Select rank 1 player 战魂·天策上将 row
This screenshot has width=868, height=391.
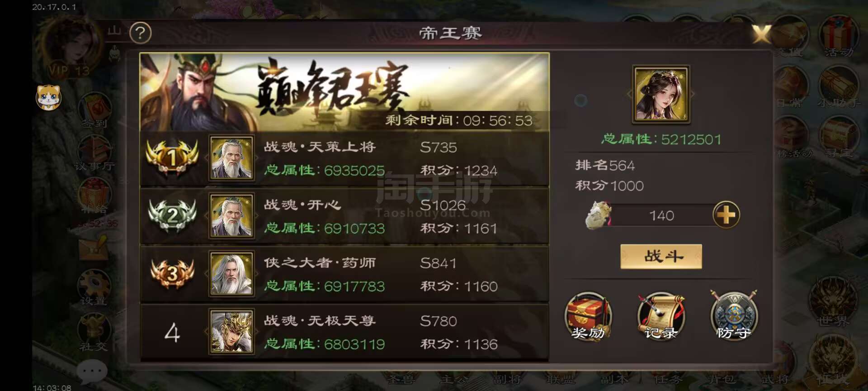(344, 159)
